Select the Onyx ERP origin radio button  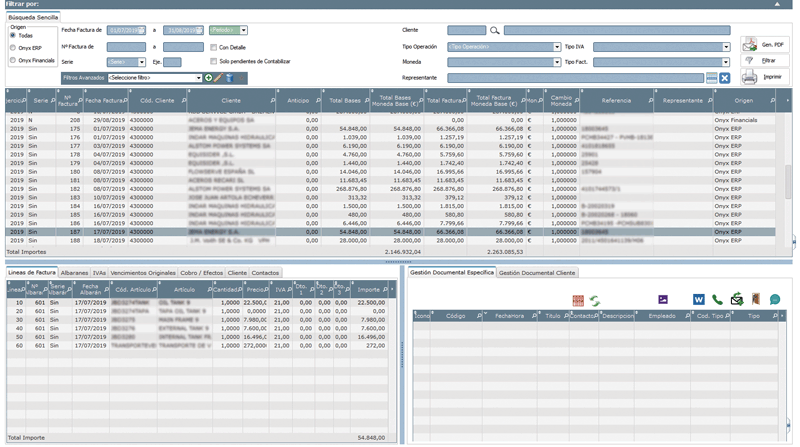point(13,47)
